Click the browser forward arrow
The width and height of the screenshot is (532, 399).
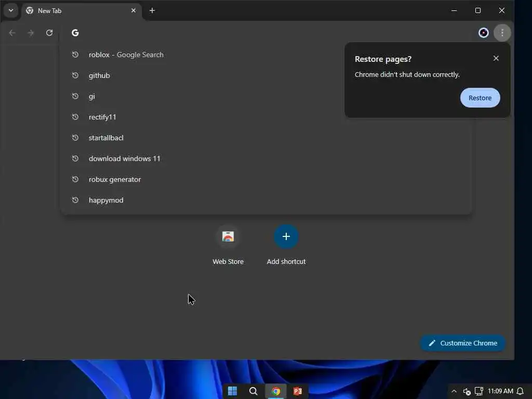click(x=31, y=33)
